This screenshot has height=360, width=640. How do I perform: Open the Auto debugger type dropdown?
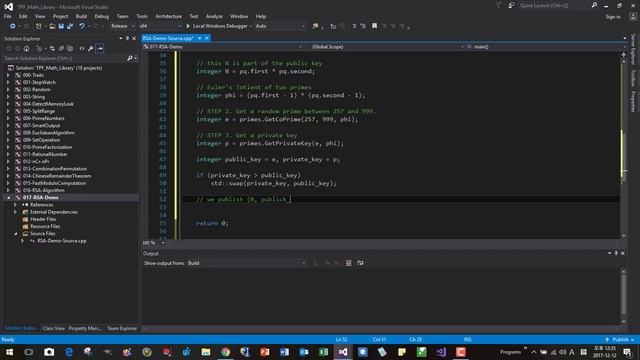coord(280,26)
